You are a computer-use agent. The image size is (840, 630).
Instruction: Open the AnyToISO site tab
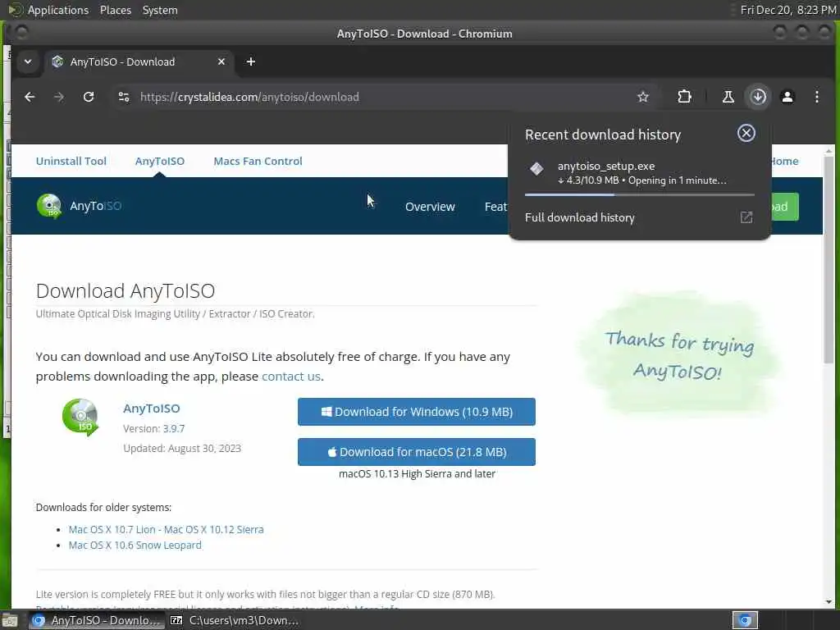pyautogui.click(x=160, y=162)
